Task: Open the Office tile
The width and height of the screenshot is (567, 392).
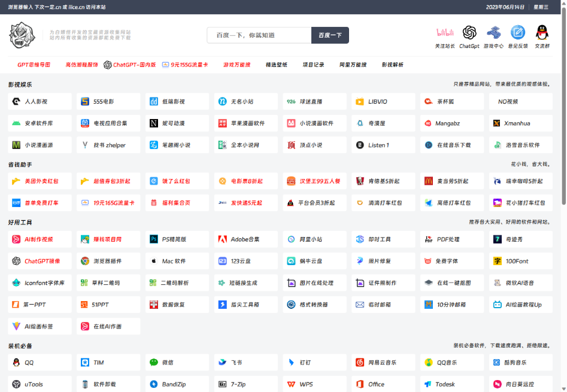Action: [x=383, y=384]
